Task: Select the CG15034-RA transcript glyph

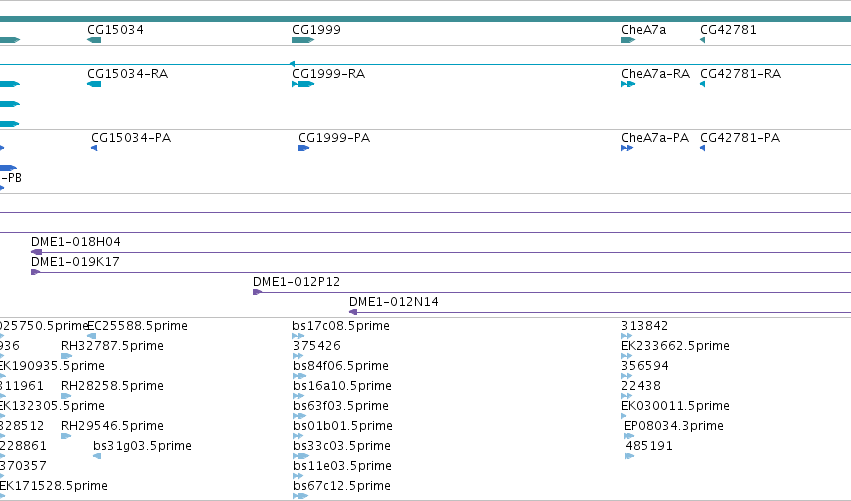Action: (94, 84)
